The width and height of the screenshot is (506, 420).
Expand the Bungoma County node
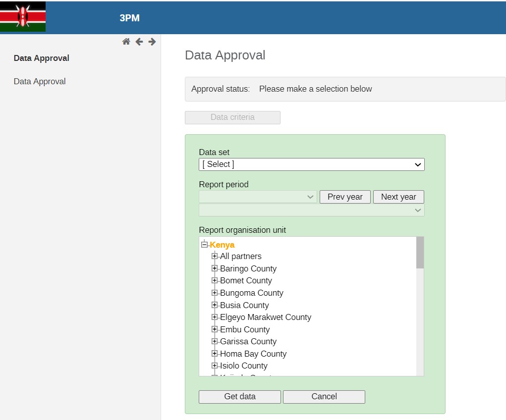(215, 293)
